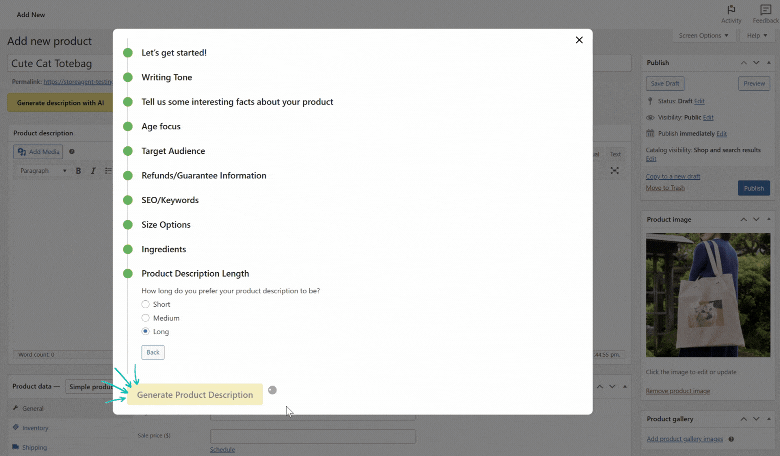This screenshot has height=456, width=780.
Task: Edit the catalog visibility link
Action: pyautogui.click(x=651, y=159)
